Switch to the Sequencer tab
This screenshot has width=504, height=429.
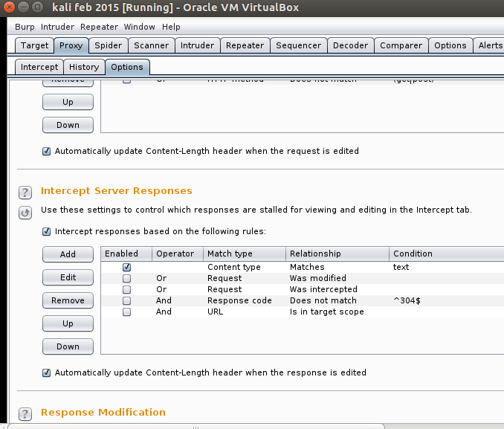click(x=299, y=45)
